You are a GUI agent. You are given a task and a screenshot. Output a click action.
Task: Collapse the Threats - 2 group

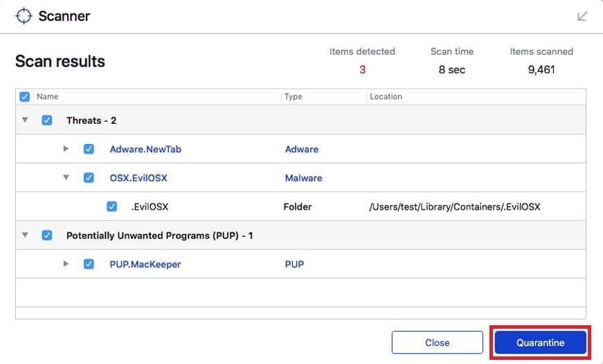click(x=25, y=120)
